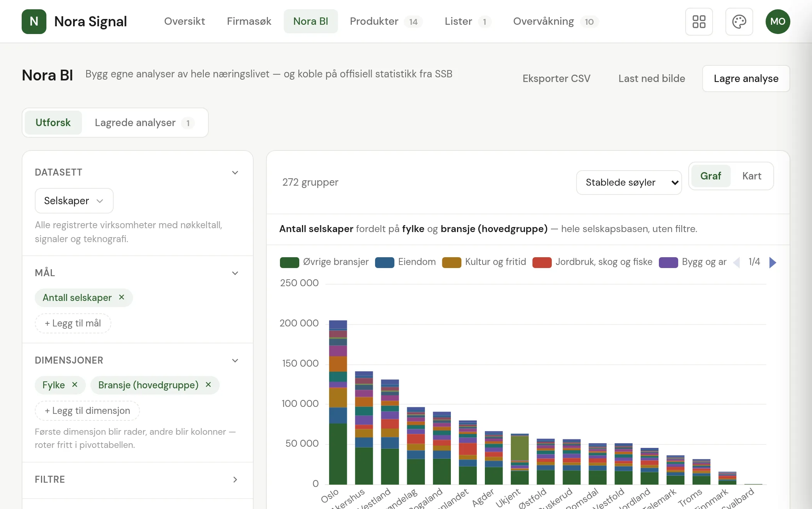Toggle the Bygg og ar legend swatch

pos(668,262)
